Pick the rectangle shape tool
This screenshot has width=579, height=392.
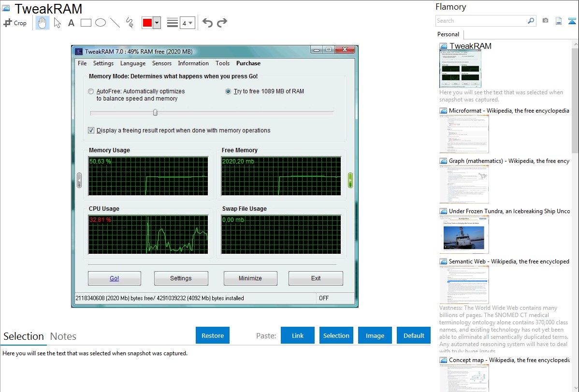86,23
